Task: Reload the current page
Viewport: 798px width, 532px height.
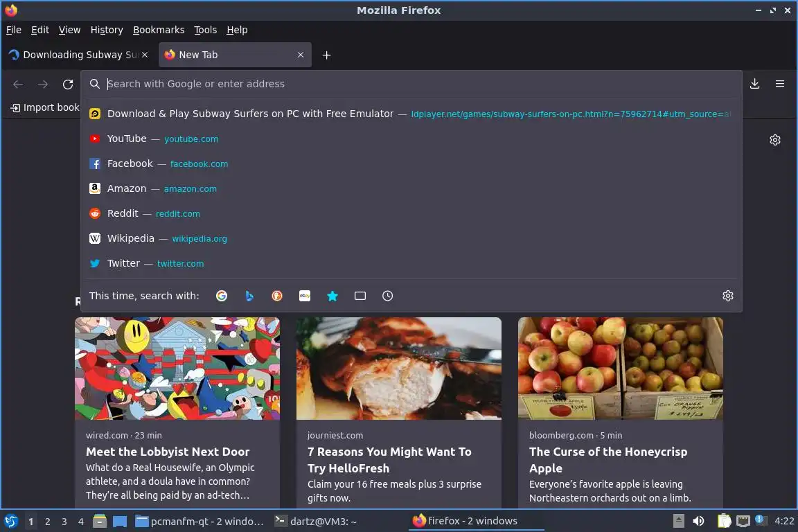Action: click(68, 84)
